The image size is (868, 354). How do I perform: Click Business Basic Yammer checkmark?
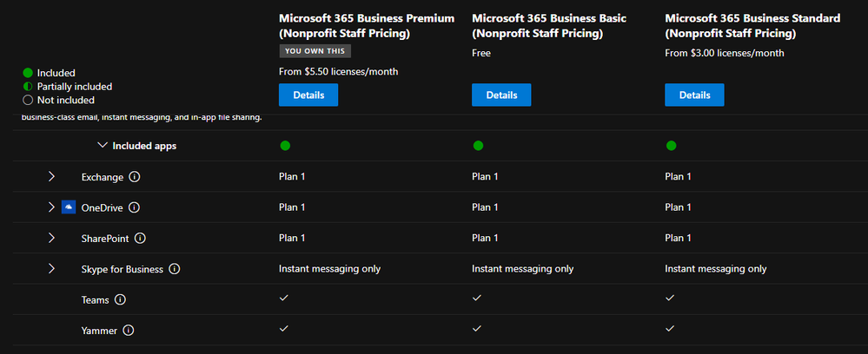click(478, 330)
